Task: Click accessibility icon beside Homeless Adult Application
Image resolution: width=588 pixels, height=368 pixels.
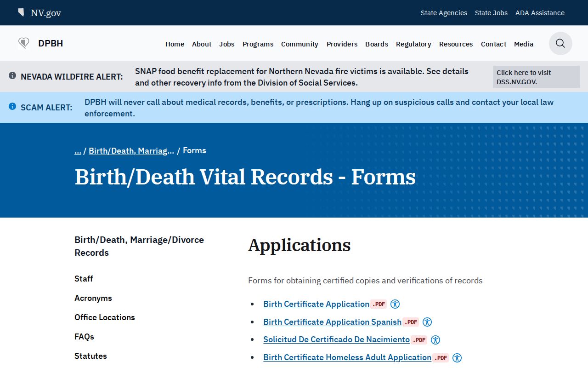Action: coord(457,358)
